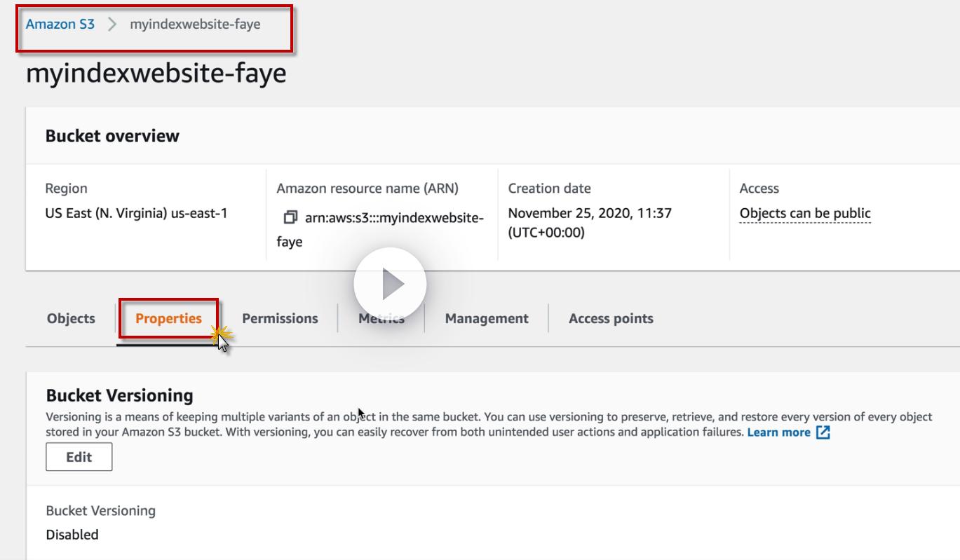Go to the Permissions tab
Viewport: 960px width, 560px height.
pos(280,319)
